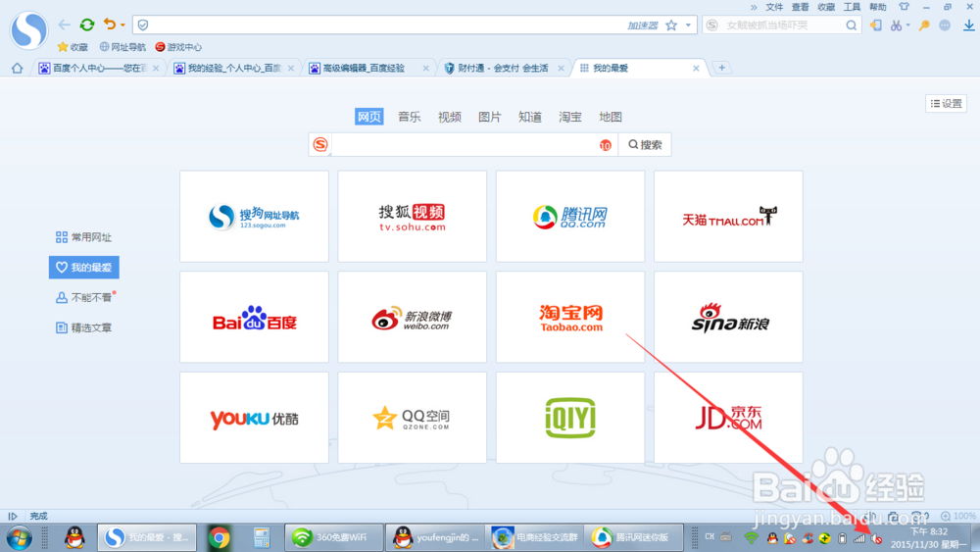Open the 收藏 menu
The width and height of the screenshot is (980, 552).
tap(826, 7)
